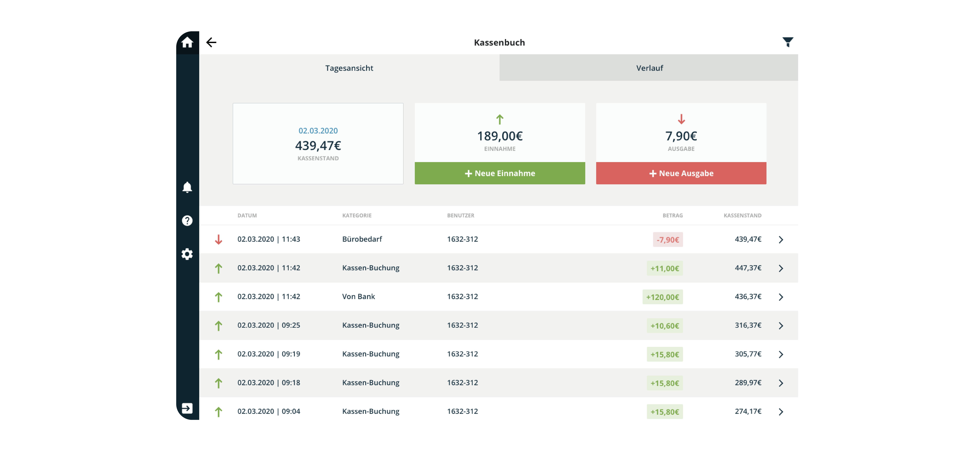Switch to the Tagesansicht tab
The height and width of the screenshot is (461, 980).
349,68
